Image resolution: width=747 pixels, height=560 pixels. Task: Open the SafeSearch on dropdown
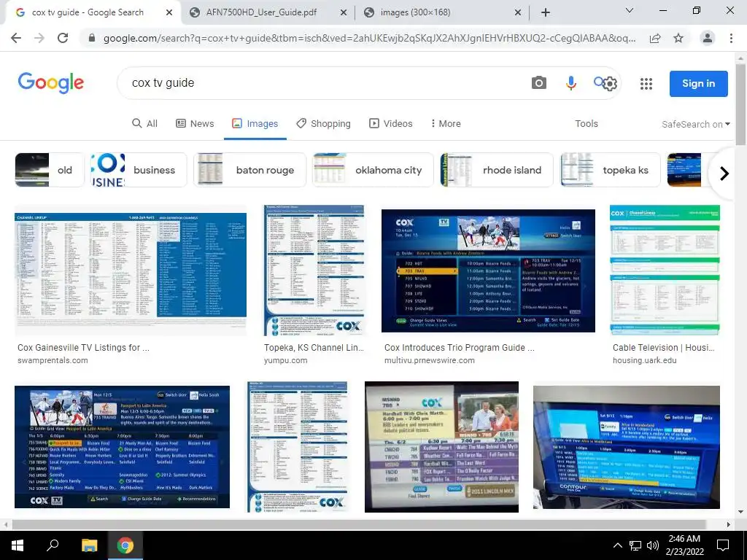[x=695, y=124]
